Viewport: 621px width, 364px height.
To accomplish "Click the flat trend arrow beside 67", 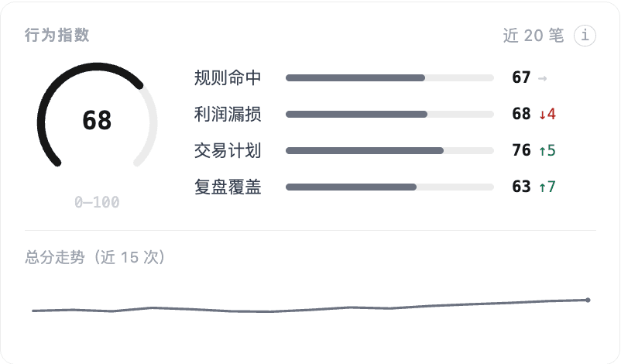I will [542, 78].
